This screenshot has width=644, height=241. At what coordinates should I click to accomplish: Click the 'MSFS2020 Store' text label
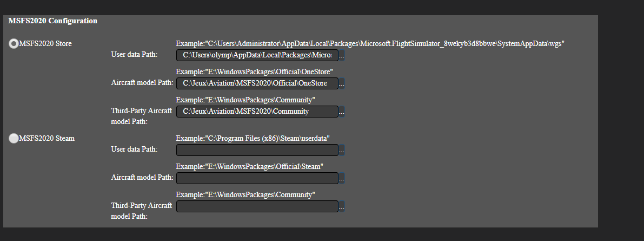(45, 44)
